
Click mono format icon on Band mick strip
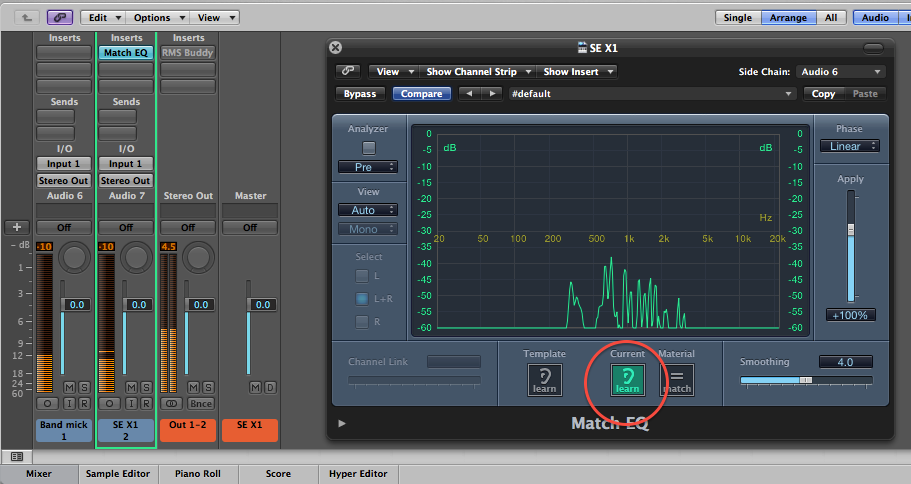pos(47,403)
